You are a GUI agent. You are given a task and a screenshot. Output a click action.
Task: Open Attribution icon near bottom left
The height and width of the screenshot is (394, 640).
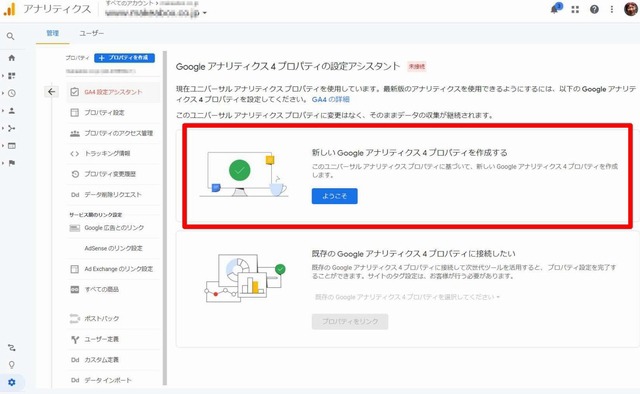click(x=11, y=348)
